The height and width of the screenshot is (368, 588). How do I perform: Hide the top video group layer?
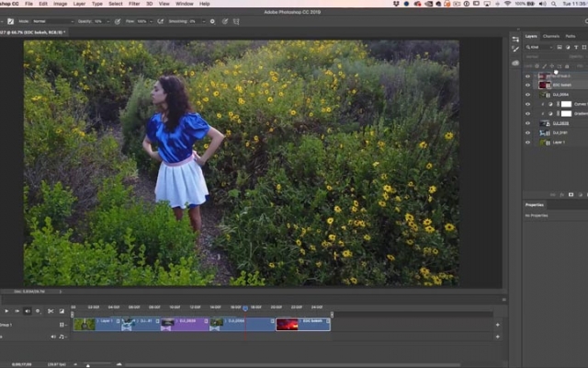(527, 75)
